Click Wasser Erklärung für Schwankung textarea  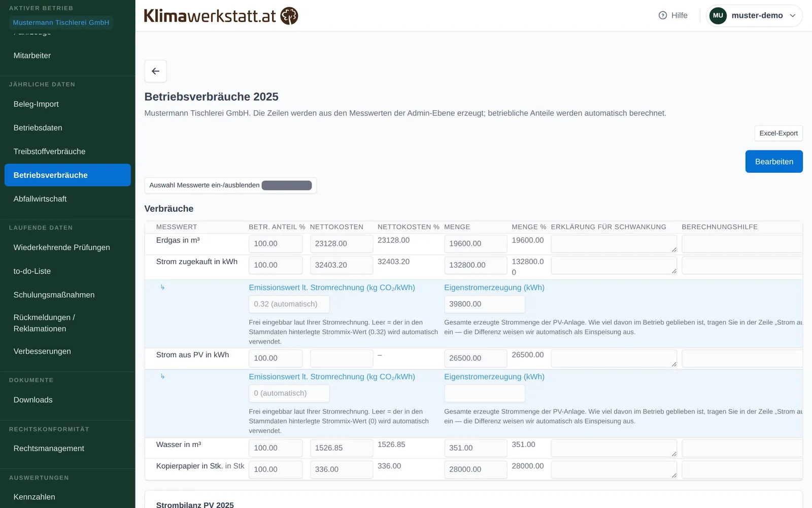pos(614,448)
